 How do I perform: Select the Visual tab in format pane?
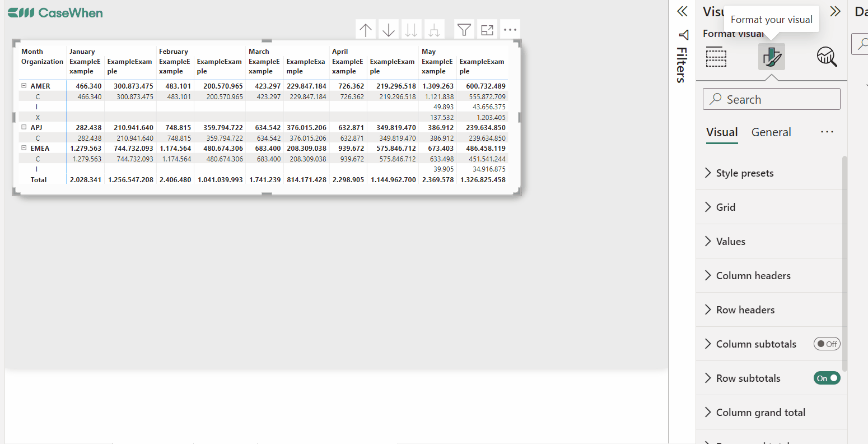coord(721,132)
